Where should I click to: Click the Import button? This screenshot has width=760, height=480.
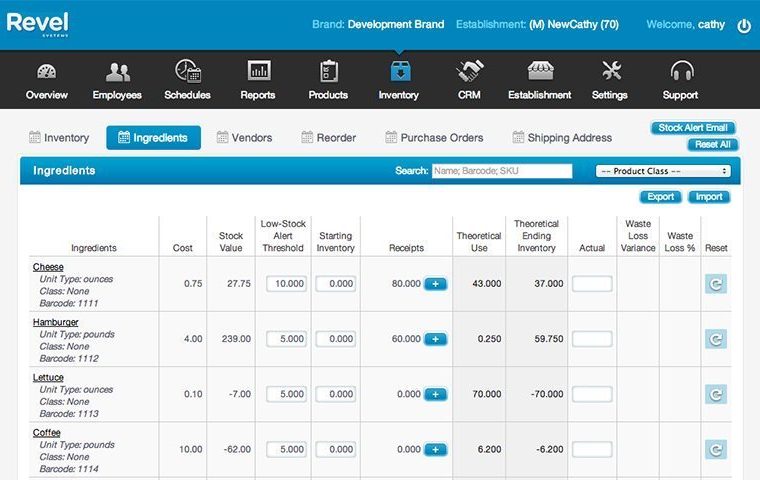709,197
